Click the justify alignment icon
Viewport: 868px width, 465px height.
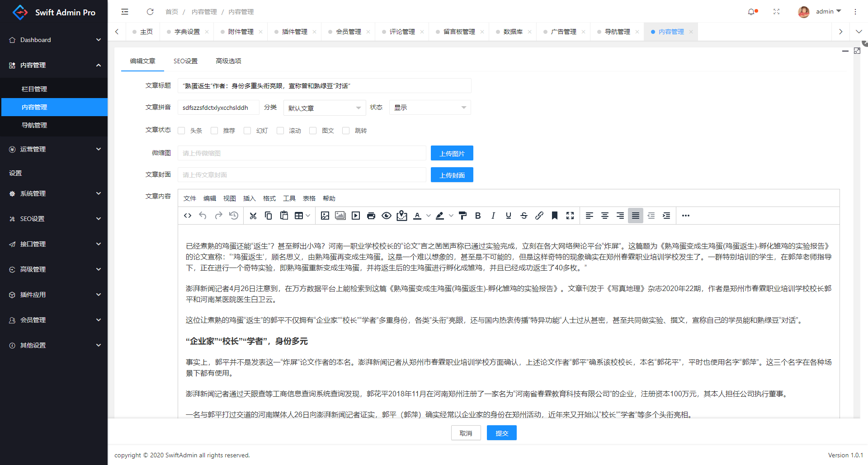pyautogui.click(x=635, y=216)
